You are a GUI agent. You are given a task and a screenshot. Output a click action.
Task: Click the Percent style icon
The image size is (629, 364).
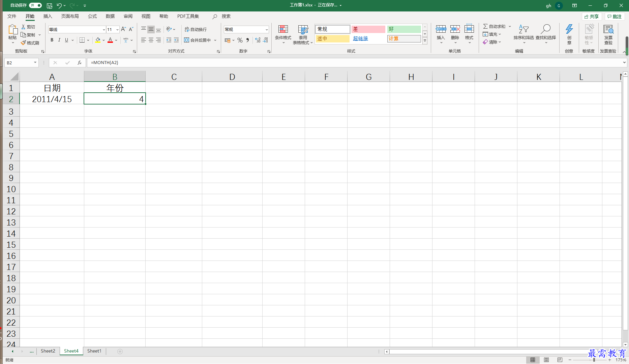point(240,40)
